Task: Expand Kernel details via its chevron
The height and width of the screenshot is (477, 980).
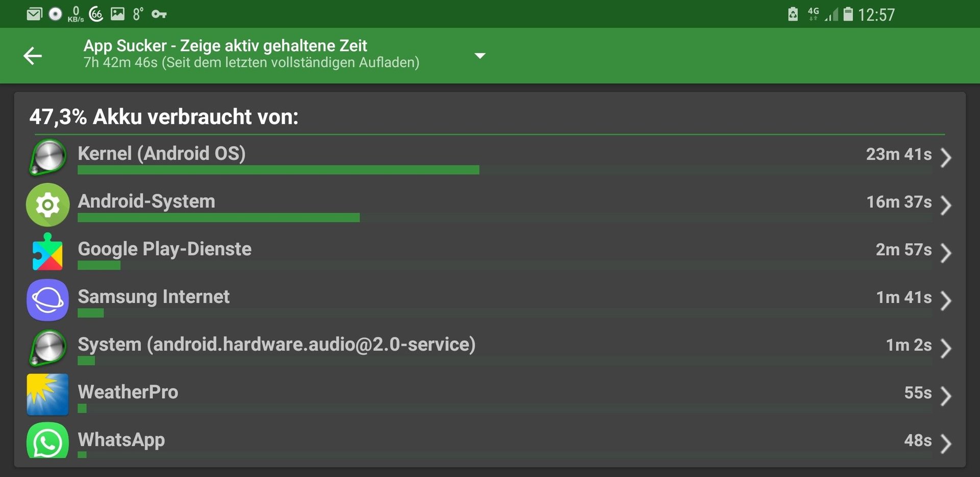Action: point(946,158)
